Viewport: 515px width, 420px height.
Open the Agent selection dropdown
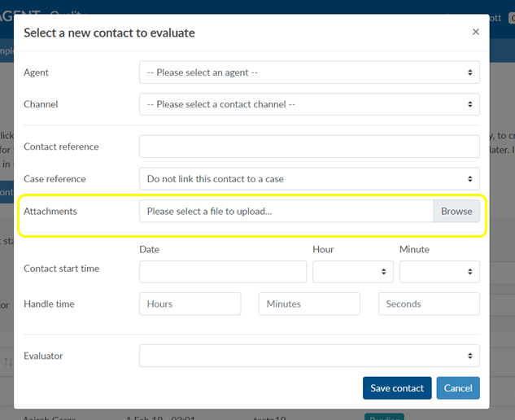[x=309, y=72]
